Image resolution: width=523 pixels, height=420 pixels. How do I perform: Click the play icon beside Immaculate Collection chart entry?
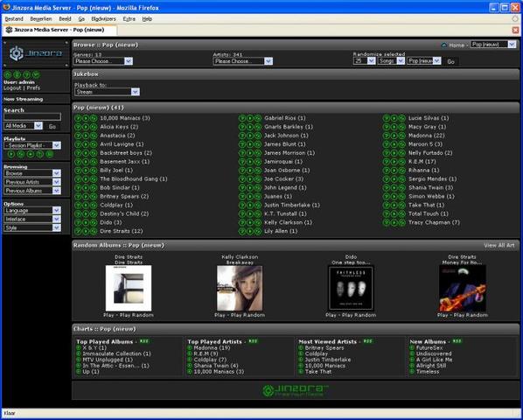click(x=79, y=353)
